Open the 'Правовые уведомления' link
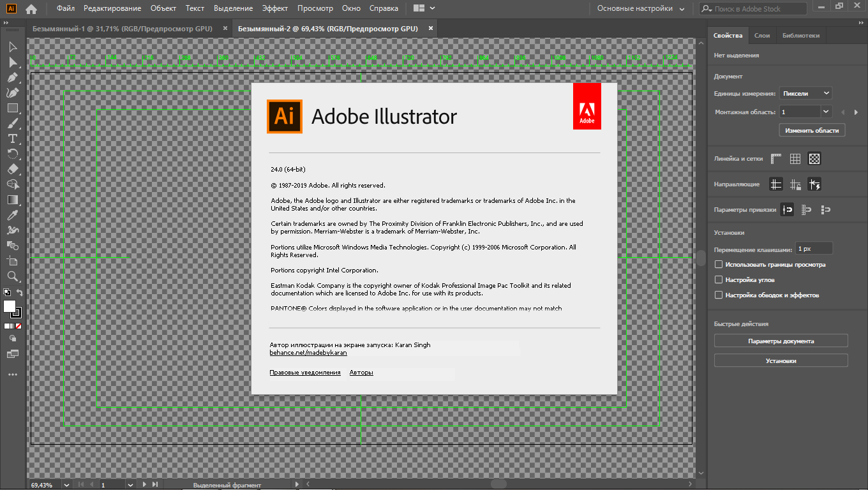 click(305, 373)
